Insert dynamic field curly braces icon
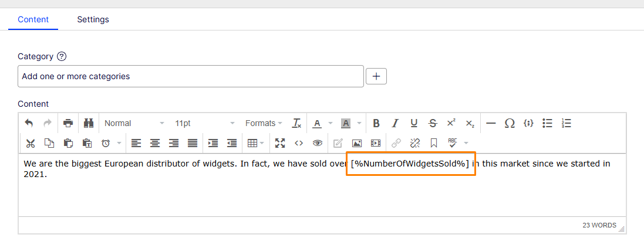This screenshot has height=248, width=644. [528, 123]
